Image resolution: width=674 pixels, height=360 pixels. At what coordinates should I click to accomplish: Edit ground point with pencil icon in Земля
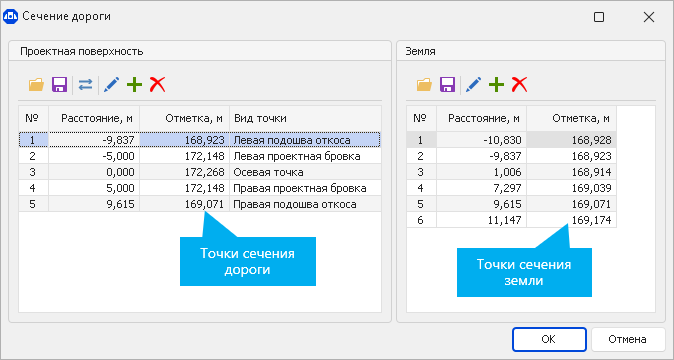click(473, 84)
